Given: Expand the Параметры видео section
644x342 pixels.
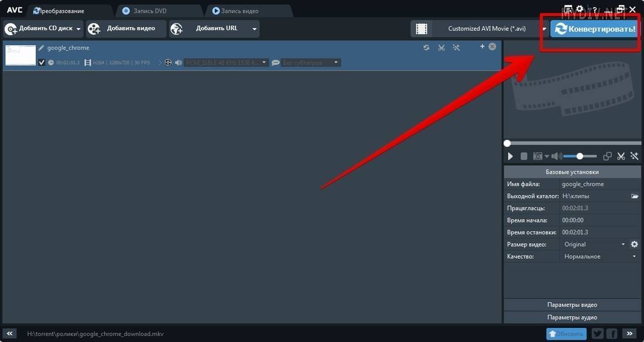Looking at the screenshot, I should pos(572,305).
